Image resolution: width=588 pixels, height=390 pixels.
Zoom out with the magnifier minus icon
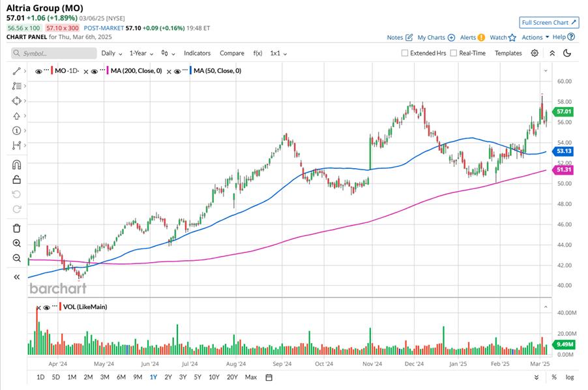[16, 258]
